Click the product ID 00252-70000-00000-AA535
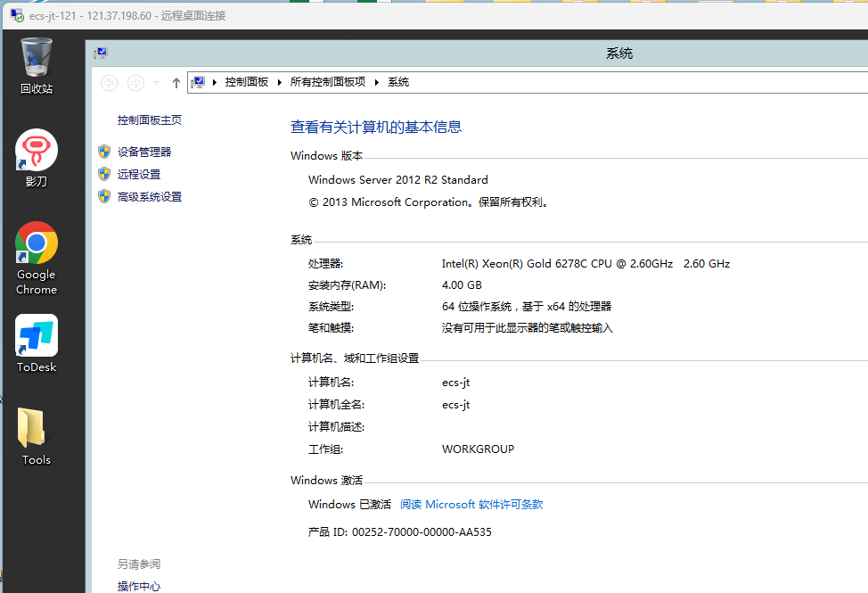The image size is (868, 593). pyautogui.click(x=422, y=532)
